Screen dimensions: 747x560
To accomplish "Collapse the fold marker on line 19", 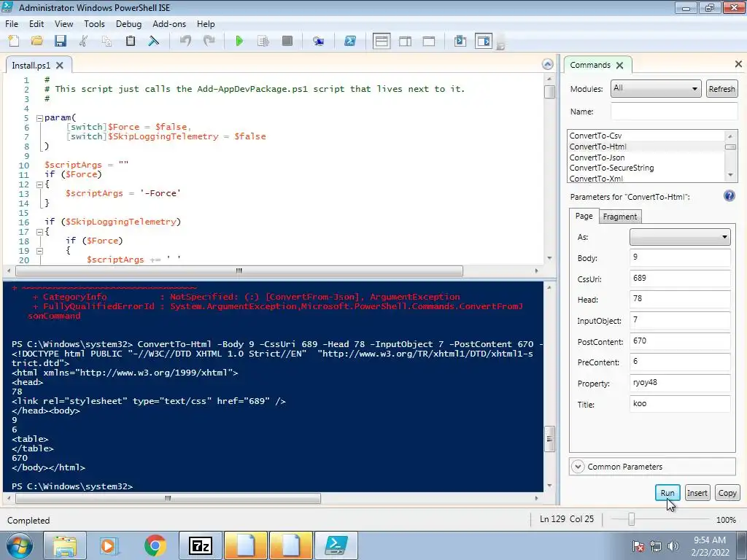I will point(39,251).
